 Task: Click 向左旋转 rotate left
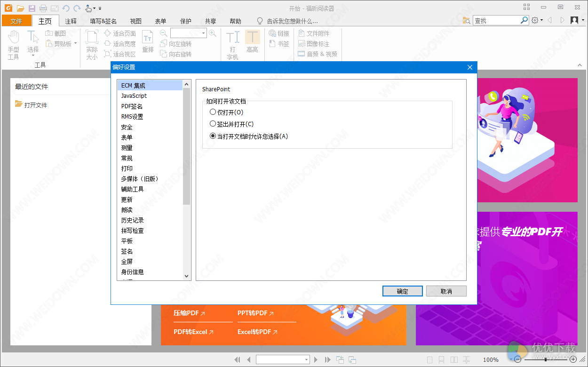(x=176, y=44)
